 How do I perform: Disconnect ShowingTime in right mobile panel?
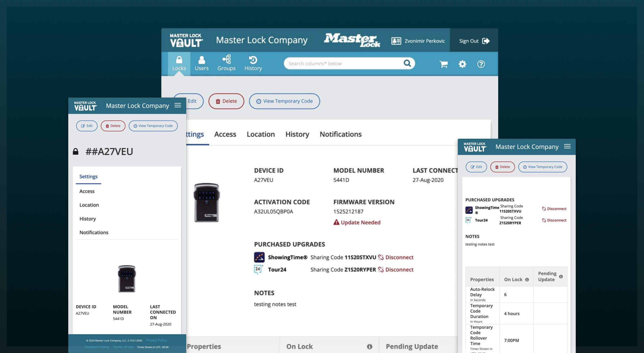pos(554,209)
